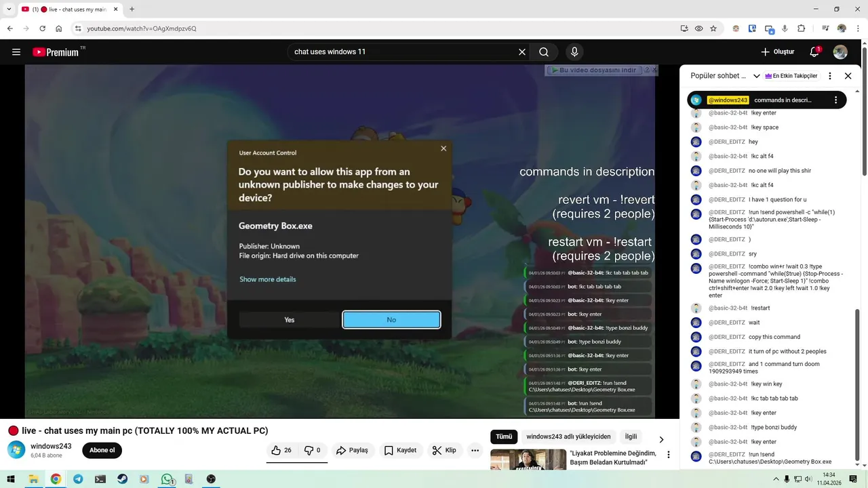
Task: Open 'Liyakat Problemine Değindim' video thumbnail
Action: coord(528,460)
